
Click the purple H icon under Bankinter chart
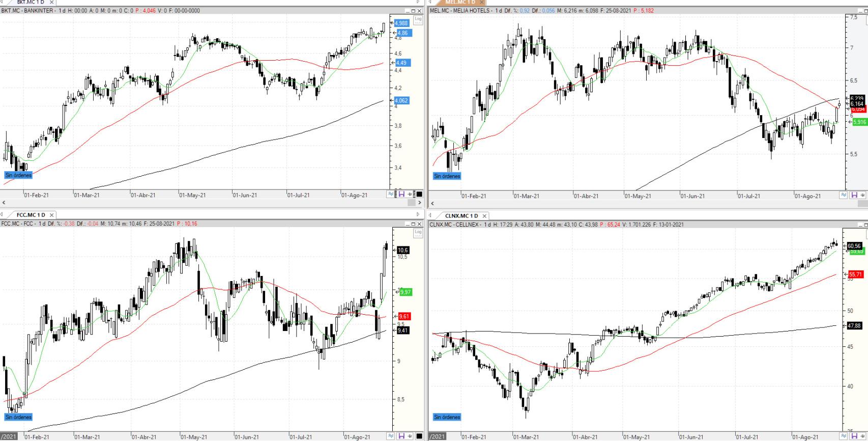tap(401, 195)
